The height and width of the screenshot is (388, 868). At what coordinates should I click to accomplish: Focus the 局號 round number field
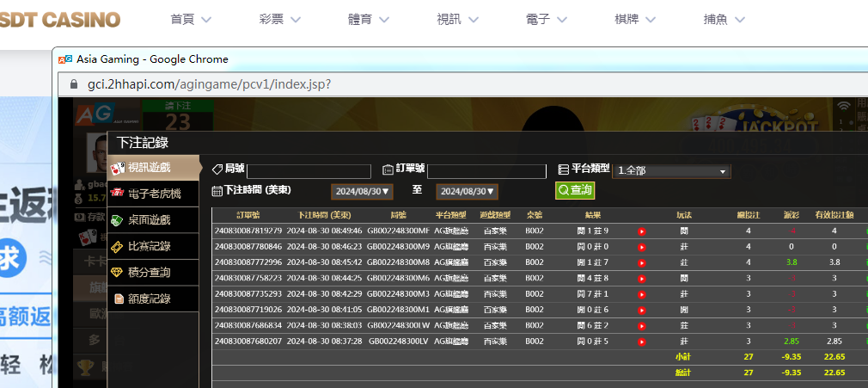pyautogui.click(x=309, y=171)
